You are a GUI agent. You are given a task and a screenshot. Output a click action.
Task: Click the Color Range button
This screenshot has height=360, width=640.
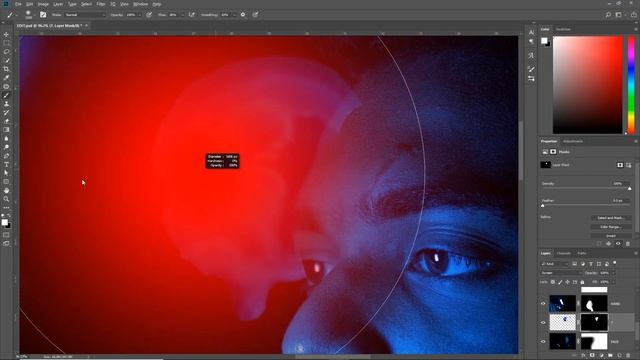point(611,227)
